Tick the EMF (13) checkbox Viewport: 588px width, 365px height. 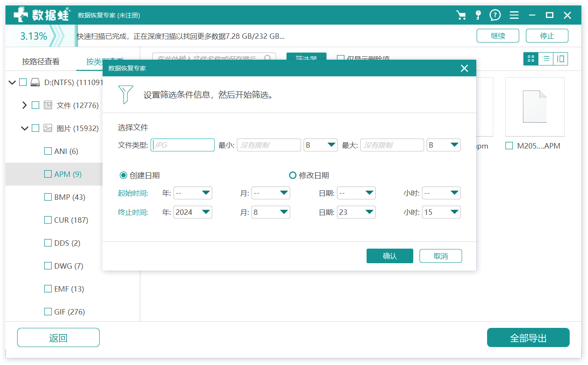point(48,289)
